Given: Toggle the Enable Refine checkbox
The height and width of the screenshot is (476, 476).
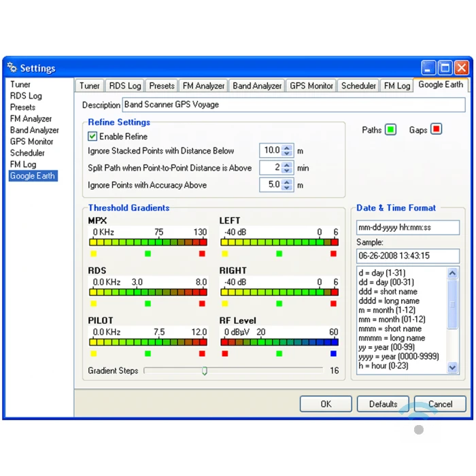Looking at the screenshot, I should (92, 136).
